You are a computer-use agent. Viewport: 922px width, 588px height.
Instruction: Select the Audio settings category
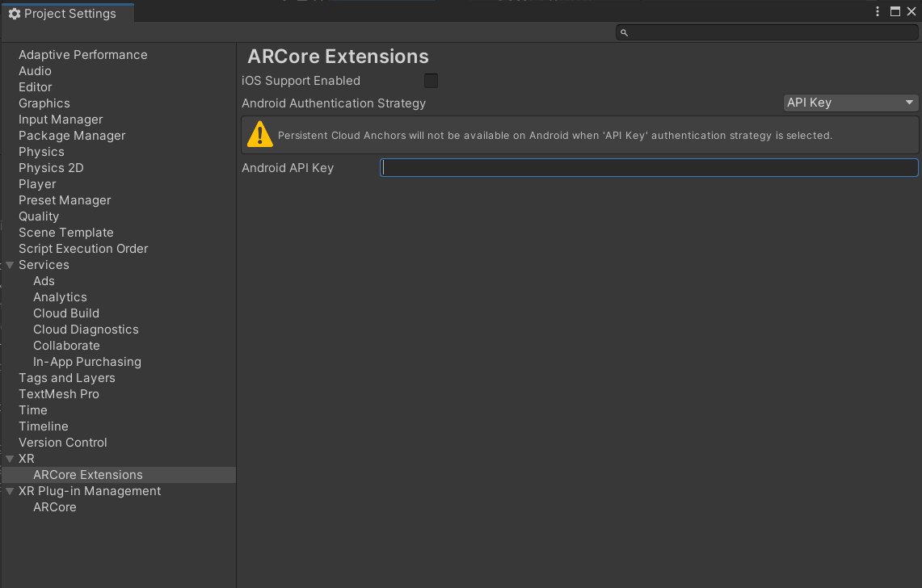coord(35,71)
